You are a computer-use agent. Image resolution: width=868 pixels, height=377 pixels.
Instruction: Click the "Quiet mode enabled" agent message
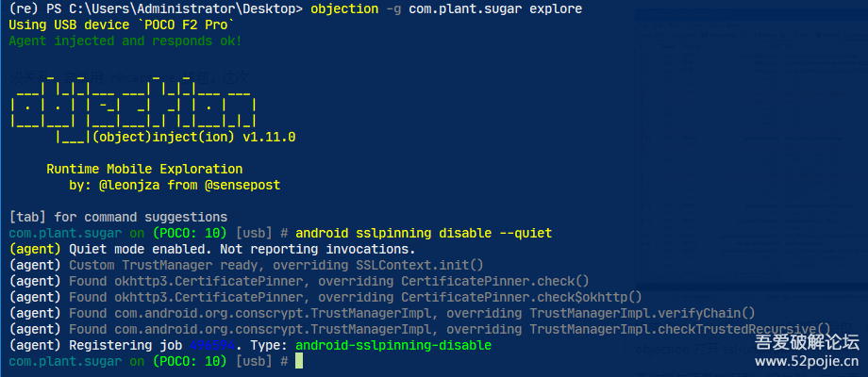pos(211,249)
